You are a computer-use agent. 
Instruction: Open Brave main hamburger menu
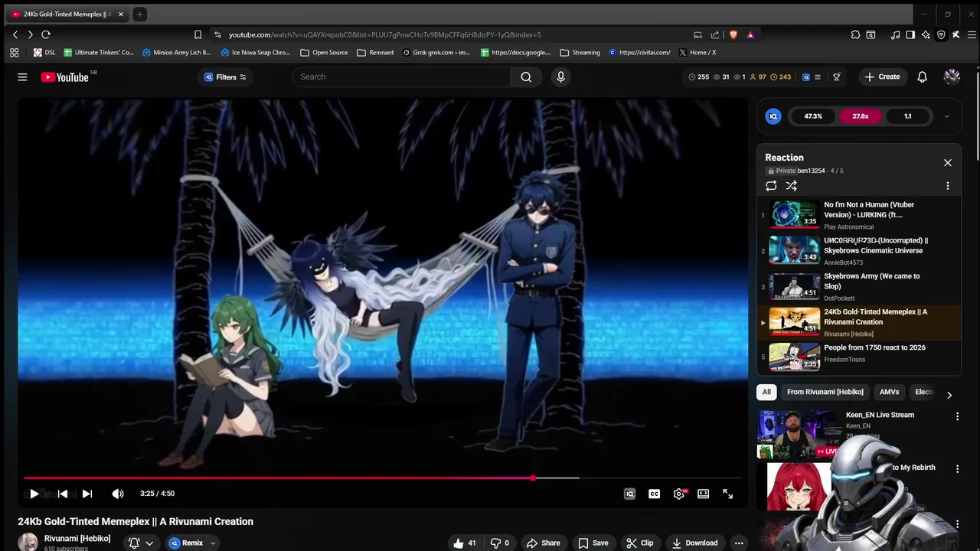972,34
